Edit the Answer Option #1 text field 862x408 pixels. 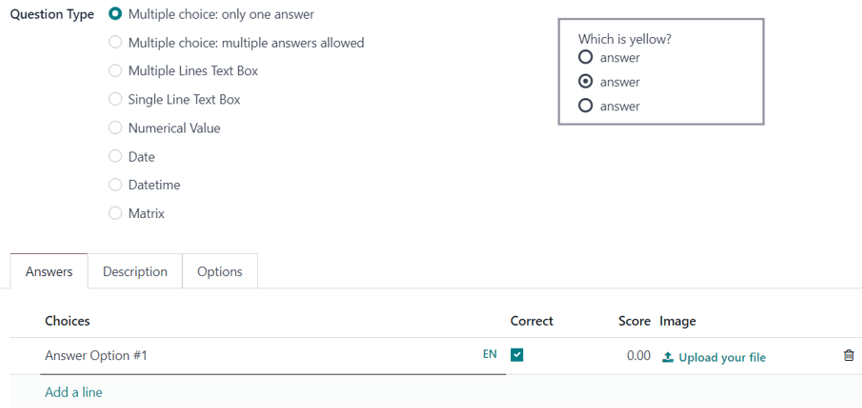click(x=250, y=356)
